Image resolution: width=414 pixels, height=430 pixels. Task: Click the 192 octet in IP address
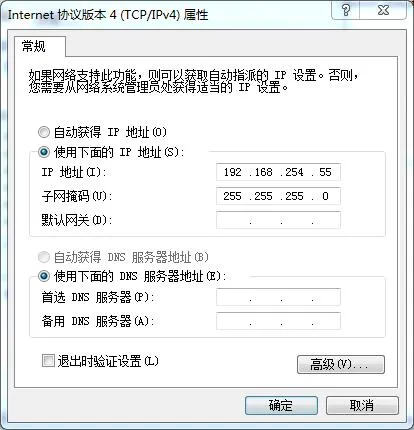pyautogui.click(x=232, y=172)
